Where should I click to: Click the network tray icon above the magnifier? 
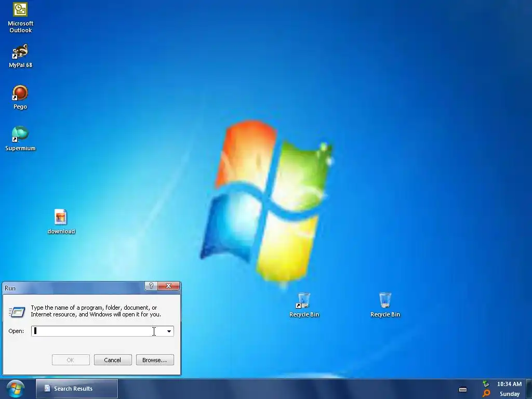coord(486,384)
